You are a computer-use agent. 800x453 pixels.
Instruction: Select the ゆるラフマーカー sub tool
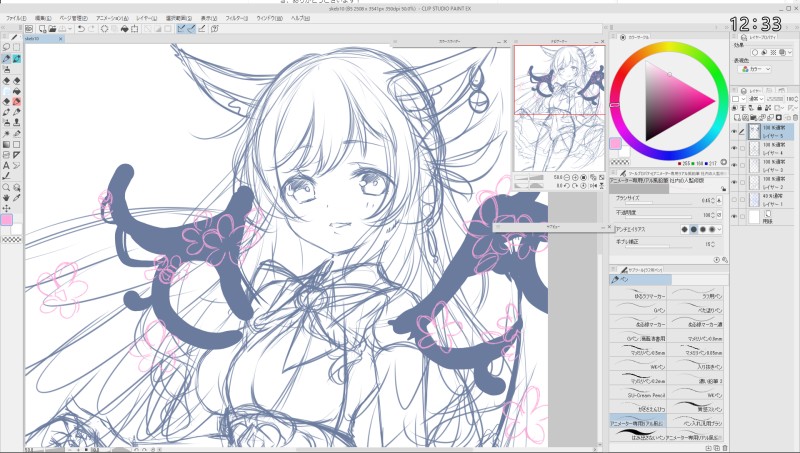pyautogui.click(x=638, y=295)
